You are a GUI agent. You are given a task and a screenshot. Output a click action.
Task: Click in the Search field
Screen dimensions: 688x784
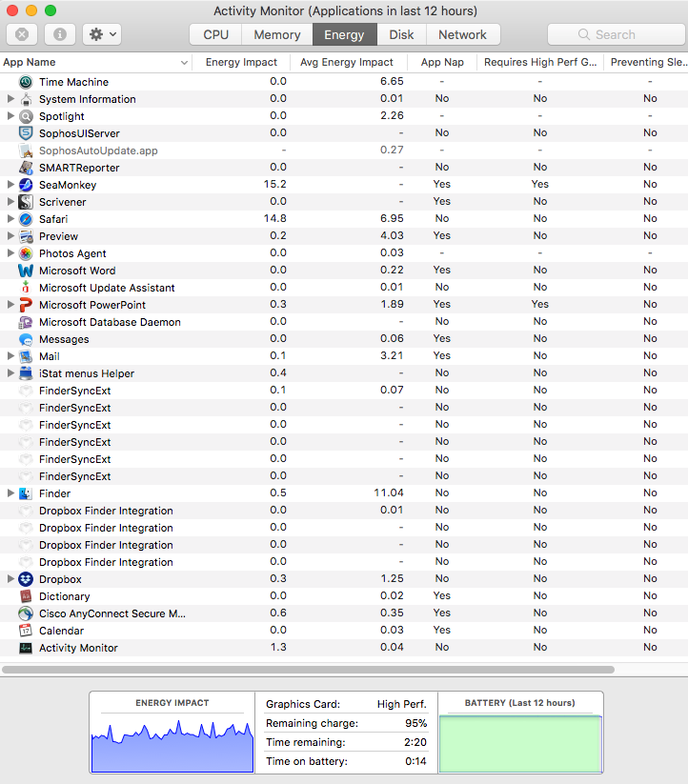616,34
